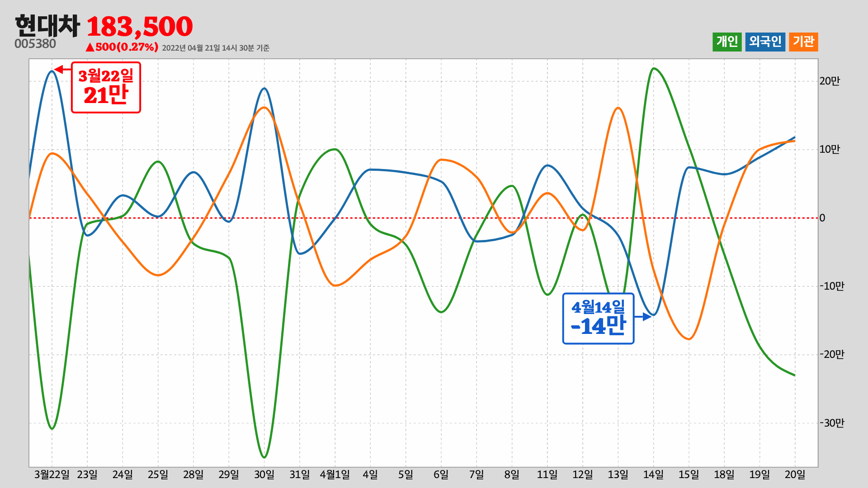Click the 11일 x-axis label

[547, 474]
